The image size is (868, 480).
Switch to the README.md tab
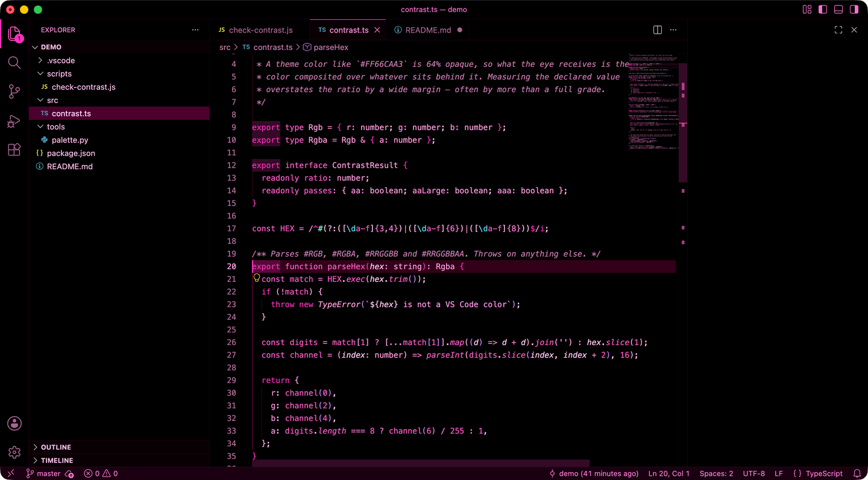tap(428, 30)
